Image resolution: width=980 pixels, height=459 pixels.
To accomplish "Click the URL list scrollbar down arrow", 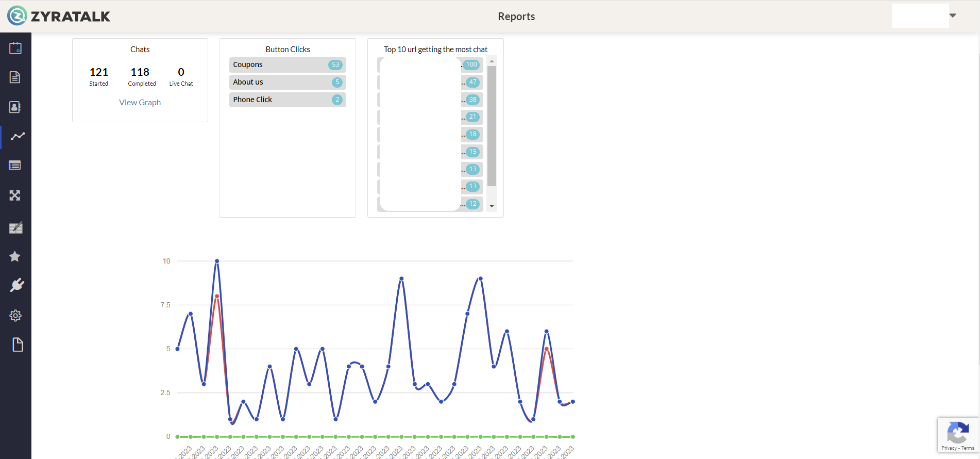I will [x=492, y=206].
